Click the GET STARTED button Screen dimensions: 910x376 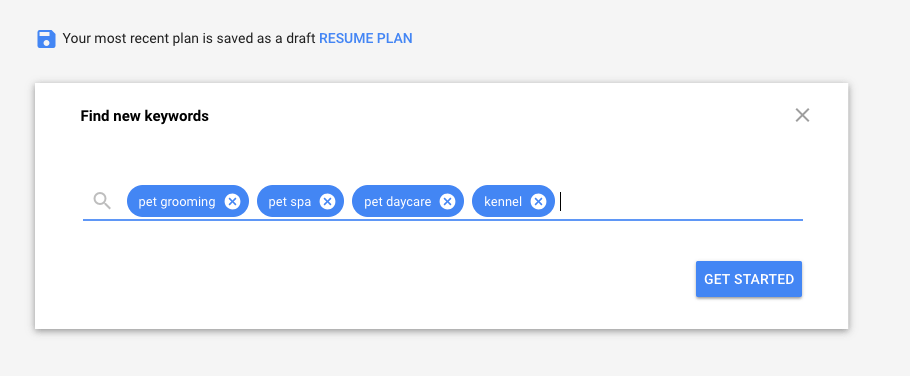749,279
